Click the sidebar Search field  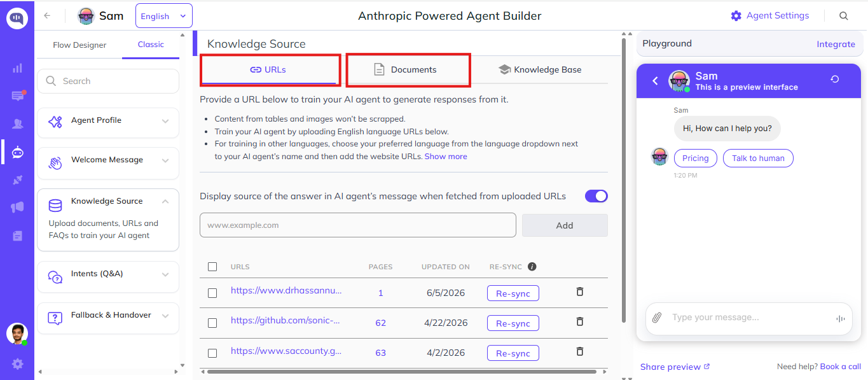point(108,81)
